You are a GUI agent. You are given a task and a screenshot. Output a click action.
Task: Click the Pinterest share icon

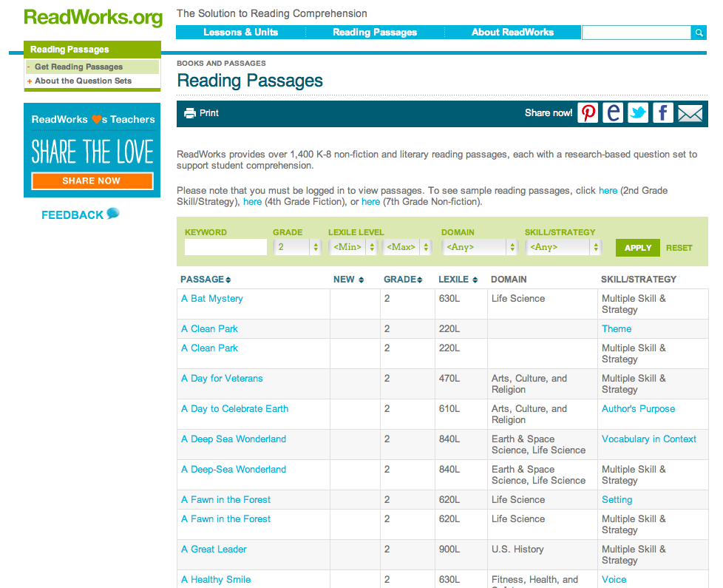click(588, 113)
